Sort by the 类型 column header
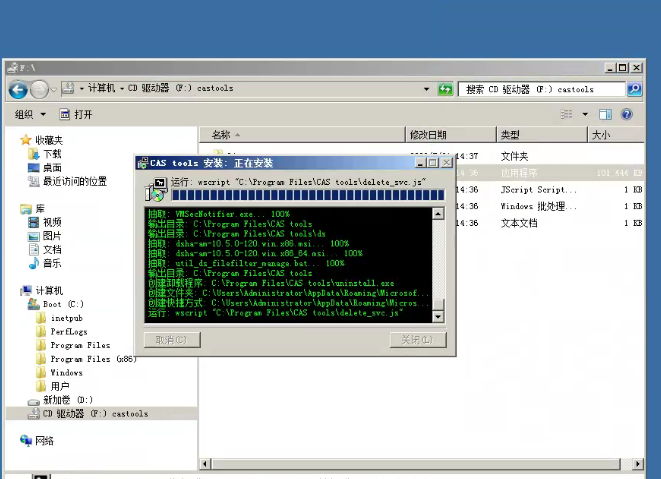 [542, 135]
